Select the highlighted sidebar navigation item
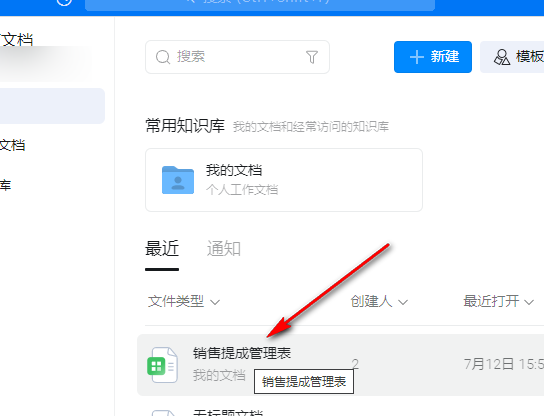 52,106
